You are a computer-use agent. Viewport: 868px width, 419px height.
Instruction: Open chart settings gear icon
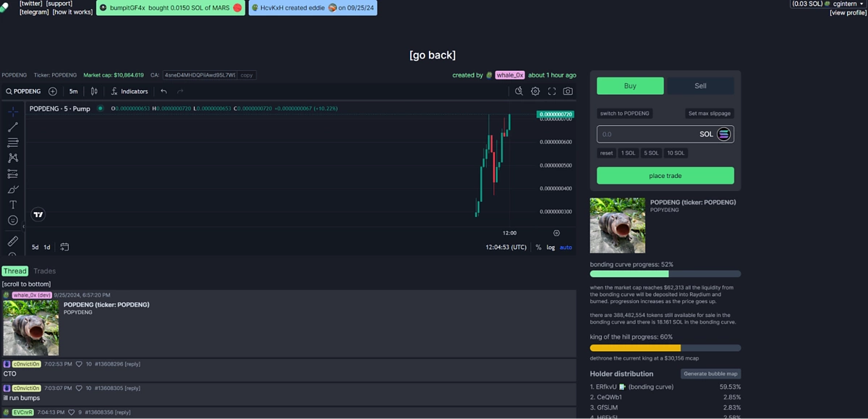click(535, 91)
